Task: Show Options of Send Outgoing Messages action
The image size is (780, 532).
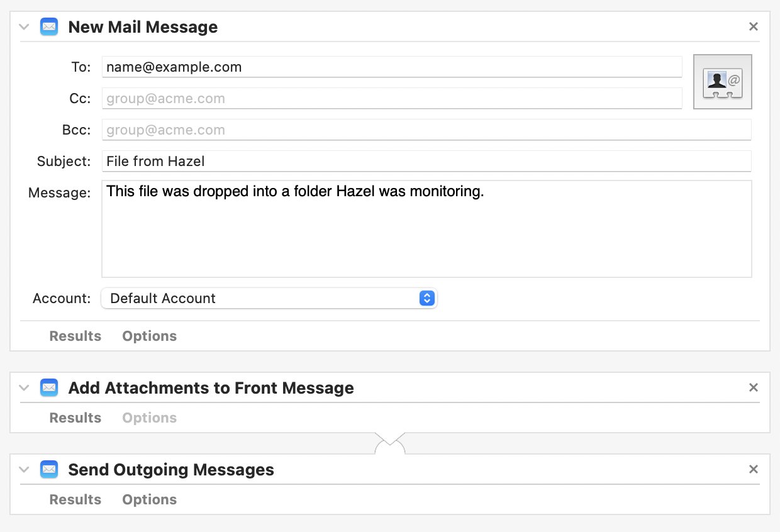Action: click(150, 499)
